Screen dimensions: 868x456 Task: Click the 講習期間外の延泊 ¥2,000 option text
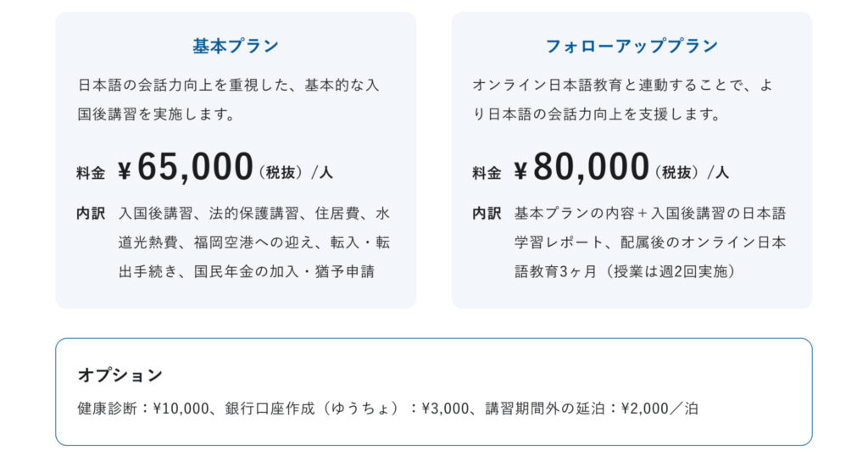pyautogui.click(x=592, y=409)
